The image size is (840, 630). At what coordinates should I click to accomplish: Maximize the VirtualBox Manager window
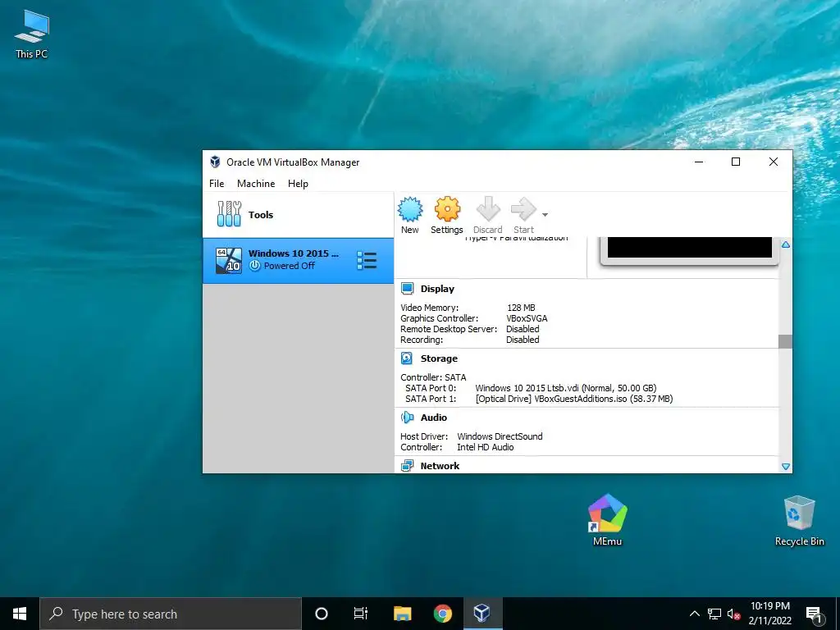tap(736, 162)
